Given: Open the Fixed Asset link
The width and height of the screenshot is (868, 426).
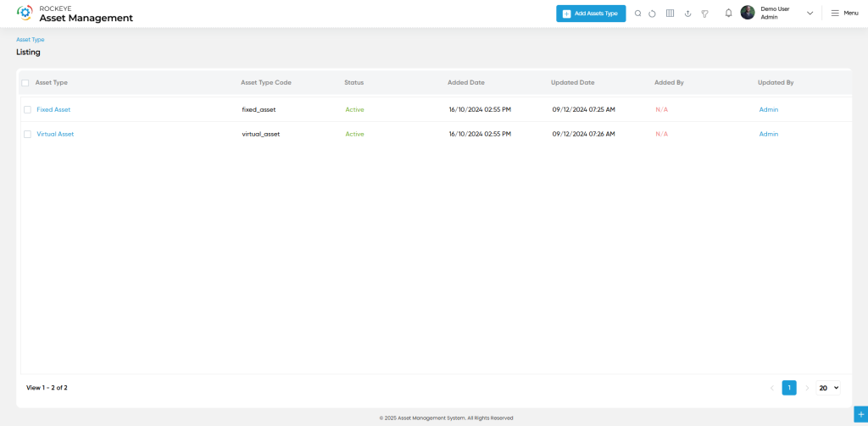Looking at the screenshot, I should pos(53,109).
